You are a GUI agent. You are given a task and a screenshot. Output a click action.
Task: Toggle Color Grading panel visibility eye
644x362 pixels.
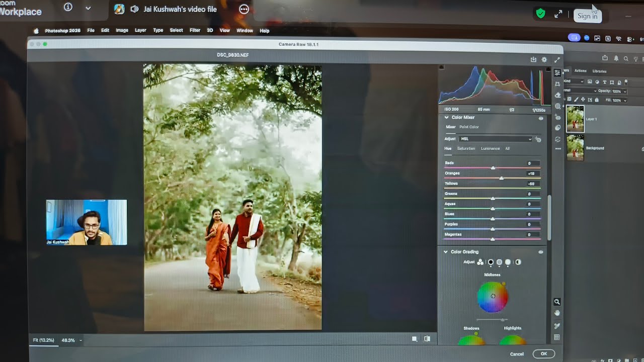[x=541, y=252]
